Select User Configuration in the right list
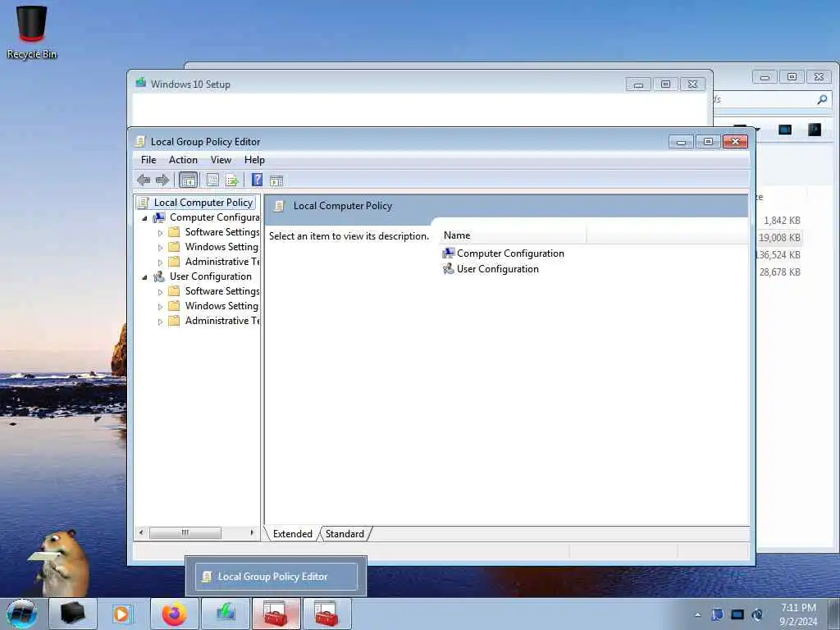The height and width of the screenshot is (630, 840). tap(498, 269)
